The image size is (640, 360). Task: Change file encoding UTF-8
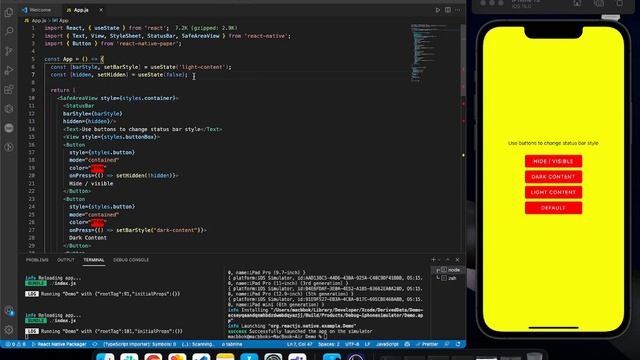(352, 344)
